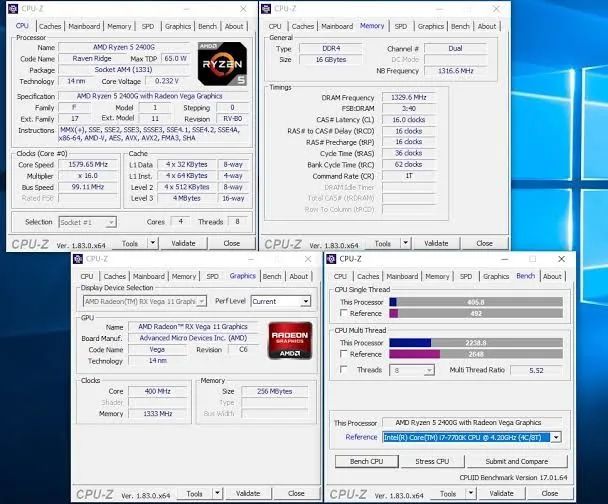This screenshot has height=504, width=608.
Task: Open Tools dropdown arrow in Memory window
Action: pyautogui.click(x=406, y=243)
